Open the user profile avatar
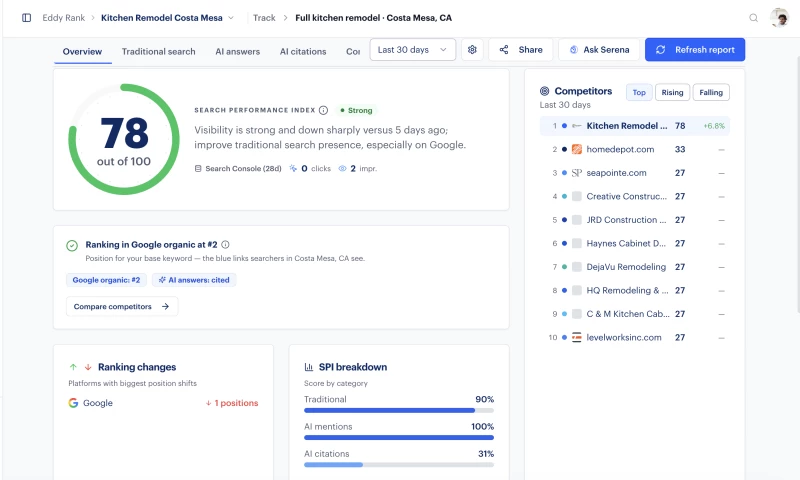Screen dimensions: 800x480 click(779, 18)
